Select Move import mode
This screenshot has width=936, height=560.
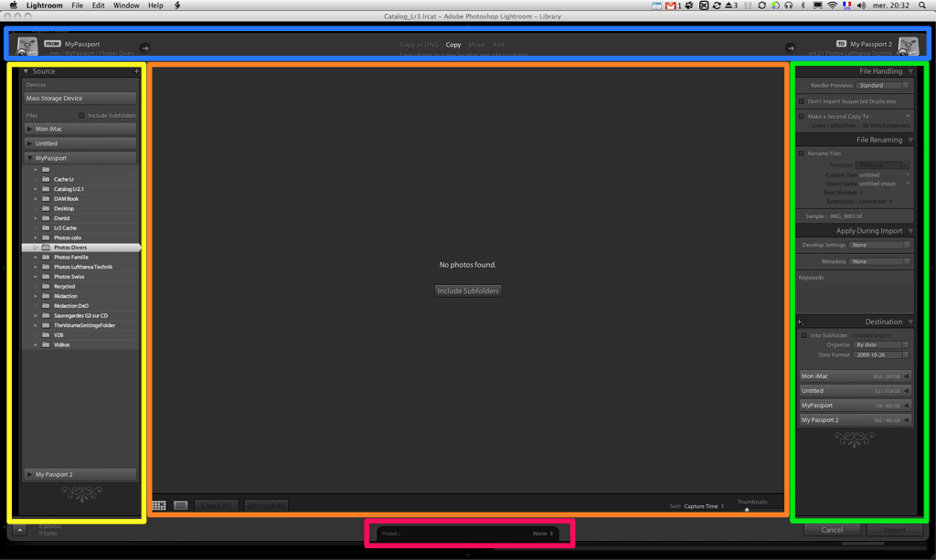476,45
